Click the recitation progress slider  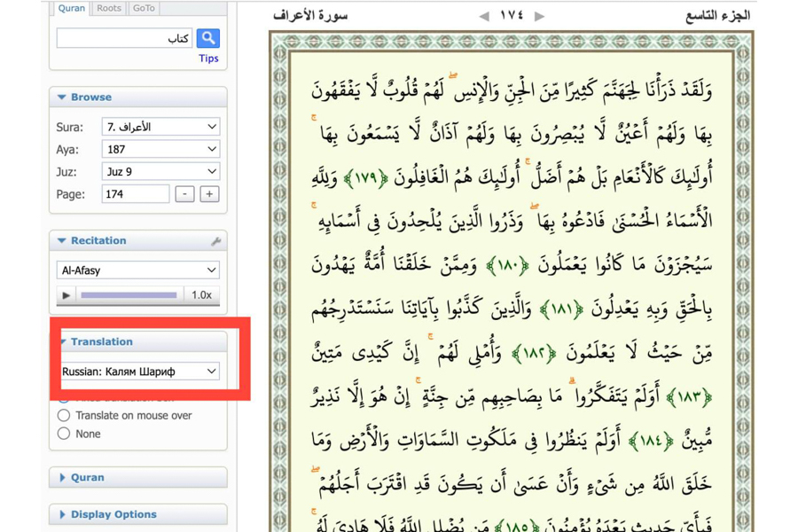(129, 295)
